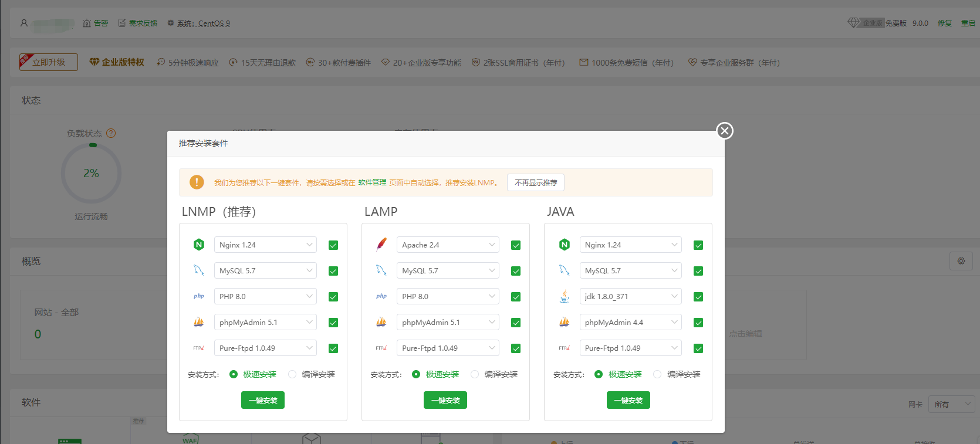Click the MySQL icon in LAMP
The image size is (980, 444).
[381, 270]
